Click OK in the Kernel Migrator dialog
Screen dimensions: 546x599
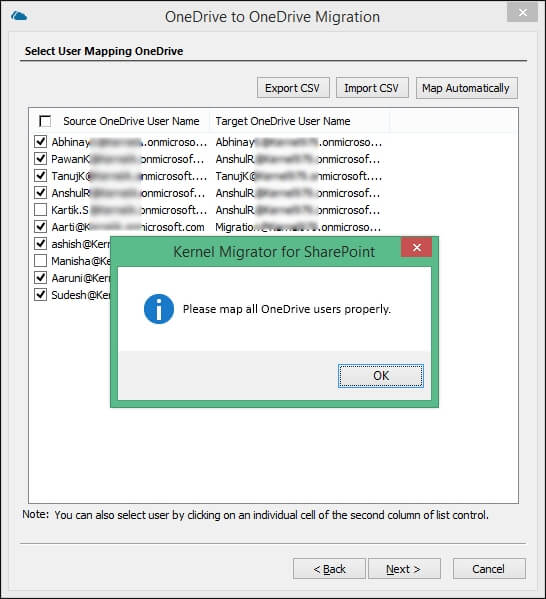click(x=381, y=376)
